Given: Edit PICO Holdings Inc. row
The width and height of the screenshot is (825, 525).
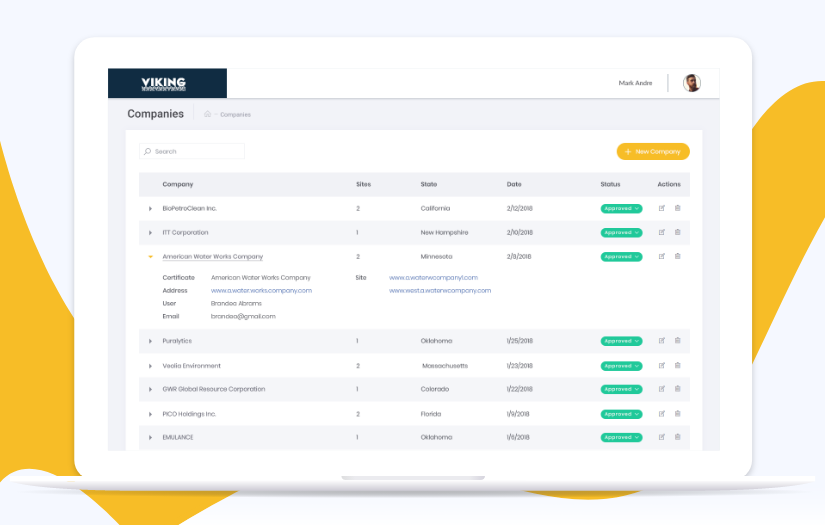Looking at the screenshot, I should pyautogui.click(x=661, y=413).
